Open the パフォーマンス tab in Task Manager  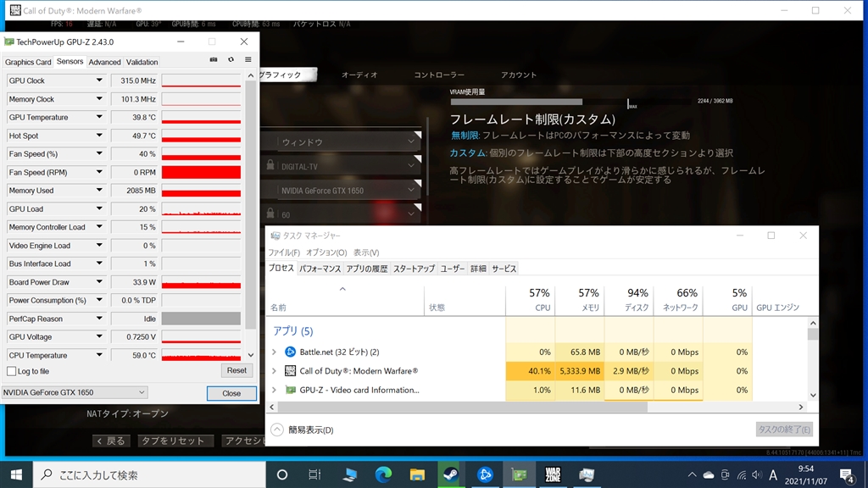[x=320, y=269]
